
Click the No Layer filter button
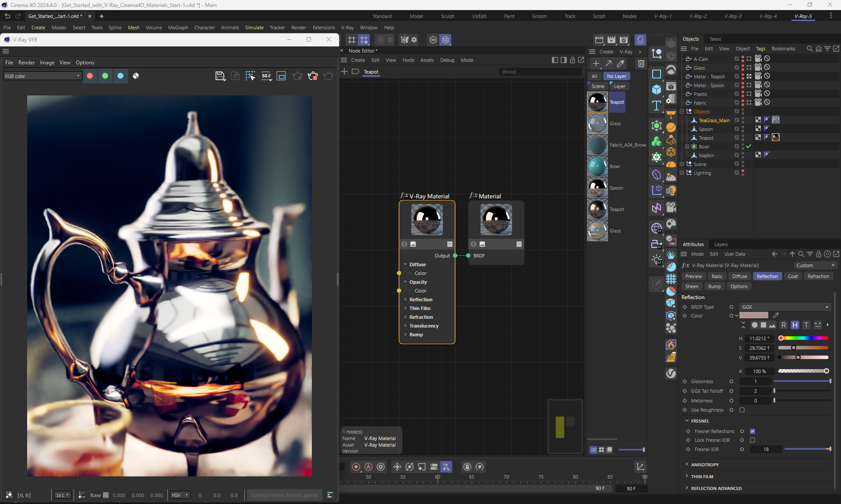click(616, 76)
